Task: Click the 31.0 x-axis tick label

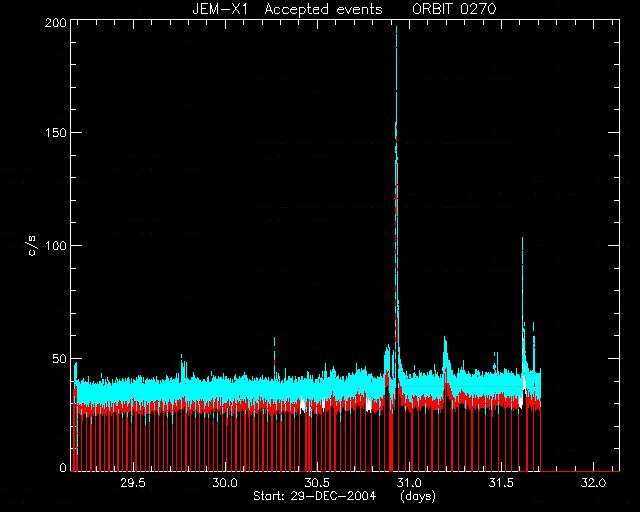Action: pyautogui.click(x=409, y=483)
